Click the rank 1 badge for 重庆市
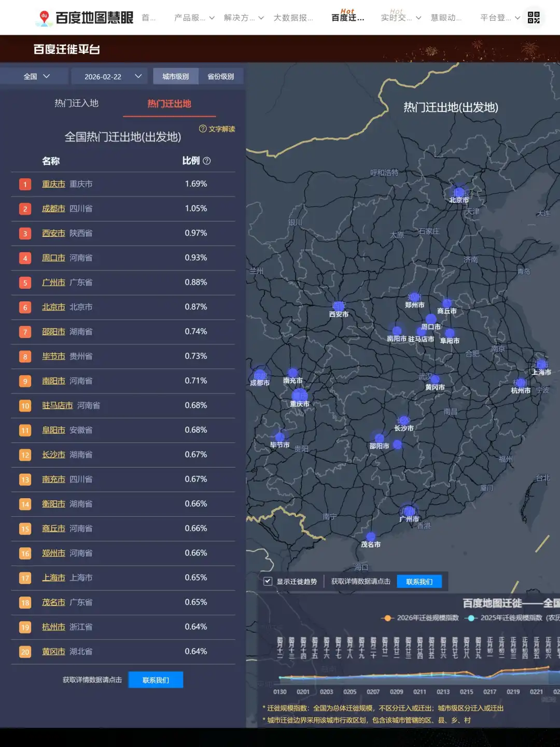This screenshot has height=747, width=560. (x=25, y=184)
